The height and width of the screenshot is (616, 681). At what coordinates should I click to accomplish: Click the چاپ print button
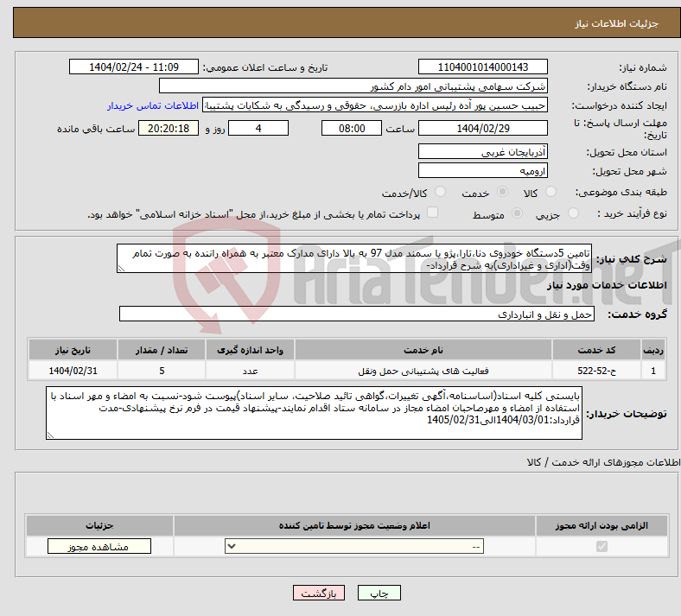click(x=379, y=593)
